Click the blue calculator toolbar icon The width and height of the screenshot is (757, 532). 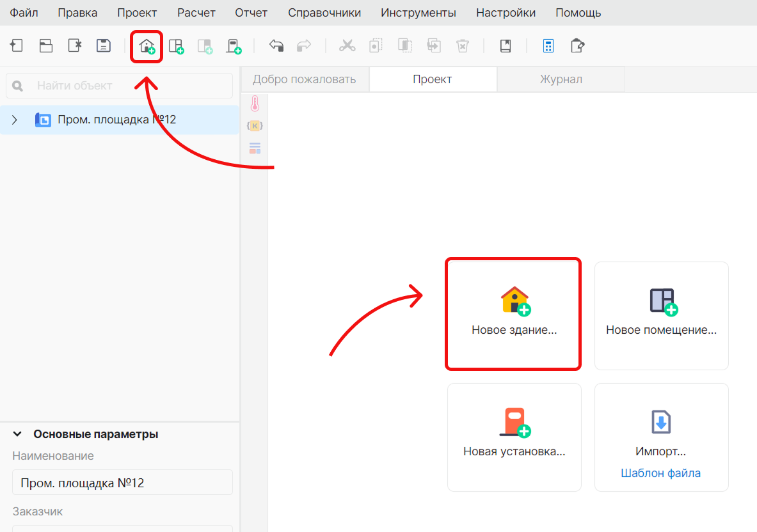point(548,46)
